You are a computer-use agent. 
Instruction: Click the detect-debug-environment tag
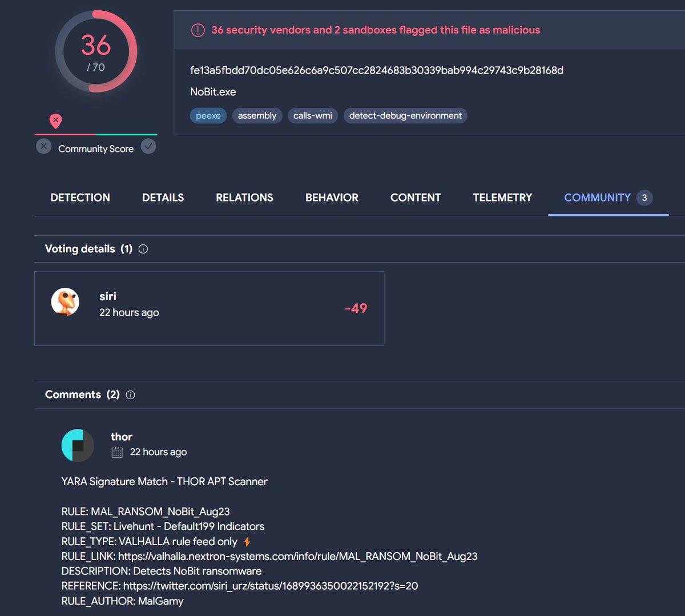pyautogui.click(x=405, y=116)
